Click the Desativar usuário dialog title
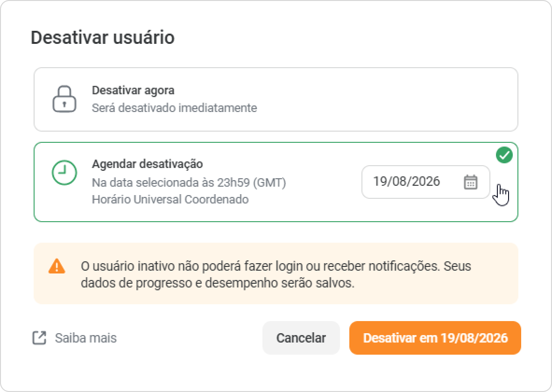The image size is (552, 392). pyautogui.click(x=102, y=37)
